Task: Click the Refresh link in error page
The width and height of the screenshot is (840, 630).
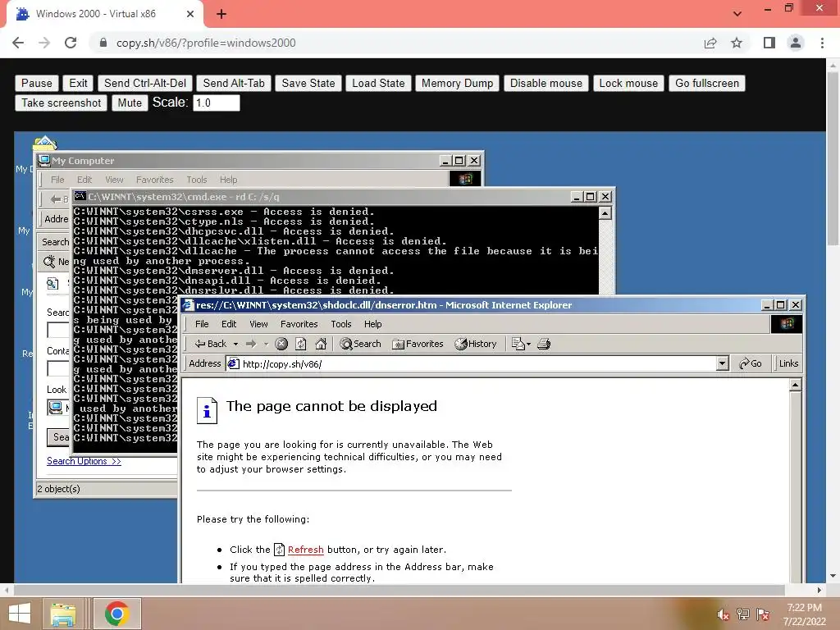Action: [305, 550]
